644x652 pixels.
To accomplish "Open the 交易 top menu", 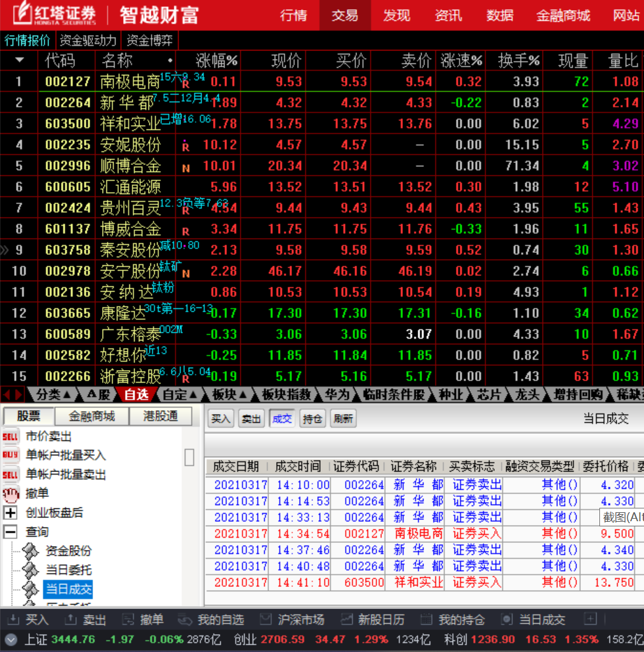I will coord(345,15).
